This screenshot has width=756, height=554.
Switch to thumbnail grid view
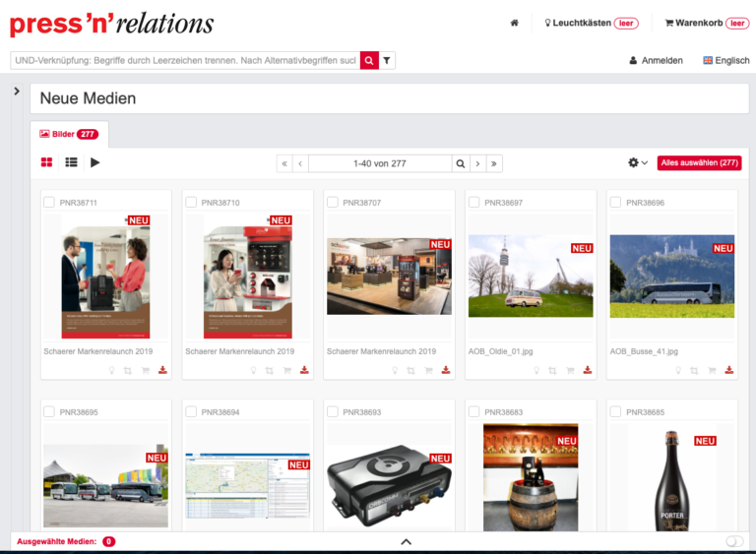click(46, 162)
